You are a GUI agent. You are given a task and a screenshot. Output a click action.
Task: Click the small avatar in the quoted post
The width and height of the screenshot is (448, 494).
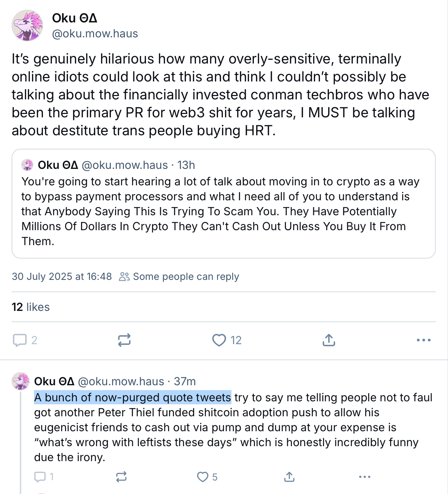tap(27, 165)
